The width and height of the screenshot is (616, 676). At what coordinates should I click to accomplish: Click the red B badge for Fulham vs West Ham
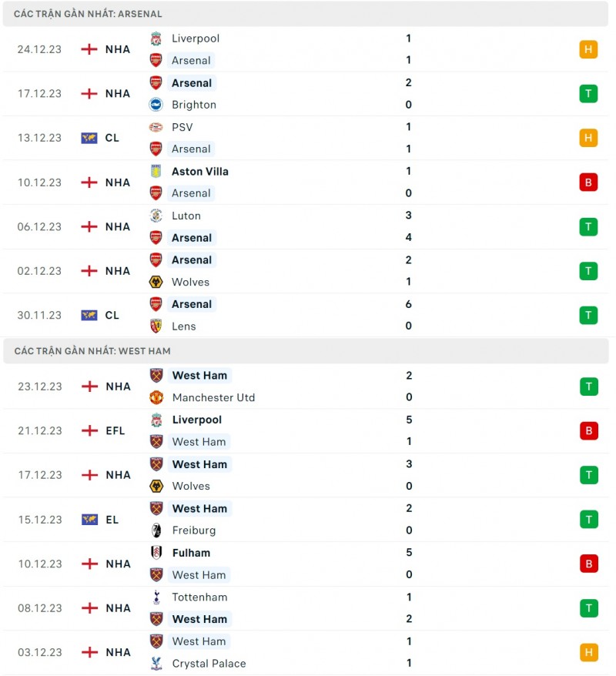589,564
